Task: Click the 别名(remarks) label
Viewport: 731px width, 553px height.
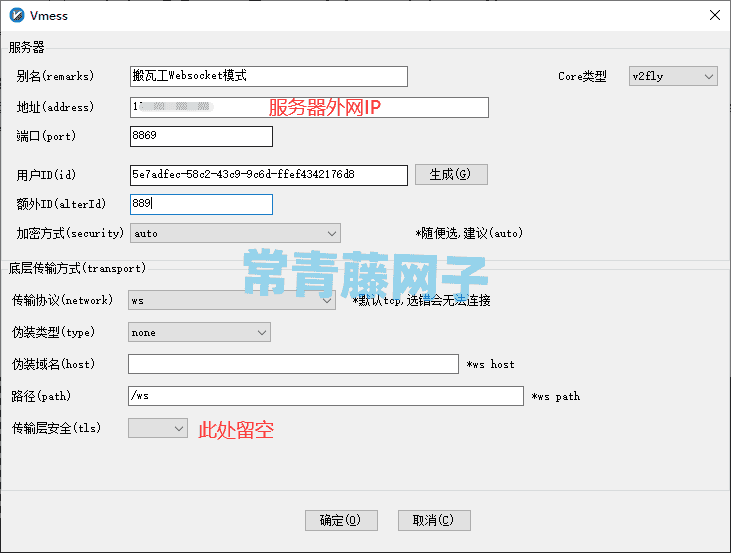Action: [55, 76]
